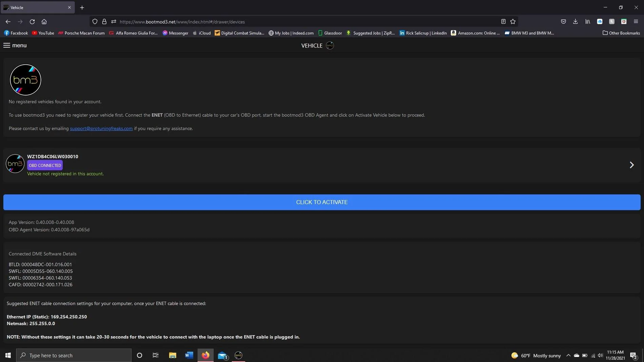Click the OBD CONNECTED badge
The height and width of the screenshot is (362, 644).
coord(45,165)
